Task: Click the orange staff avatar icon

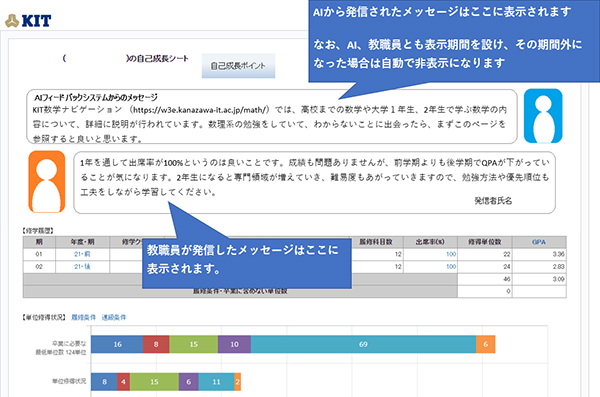Action: tap(47, 181)
